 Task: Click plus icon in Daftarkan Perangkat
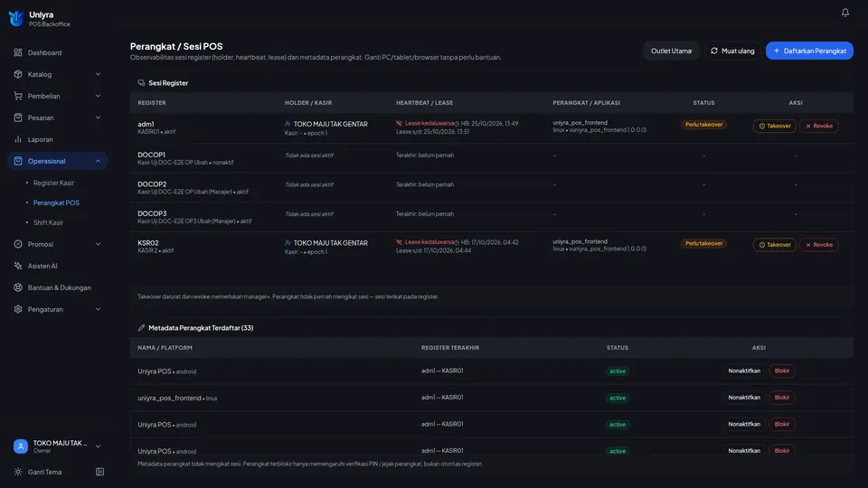pyautogui.click(x=776, y=51)
